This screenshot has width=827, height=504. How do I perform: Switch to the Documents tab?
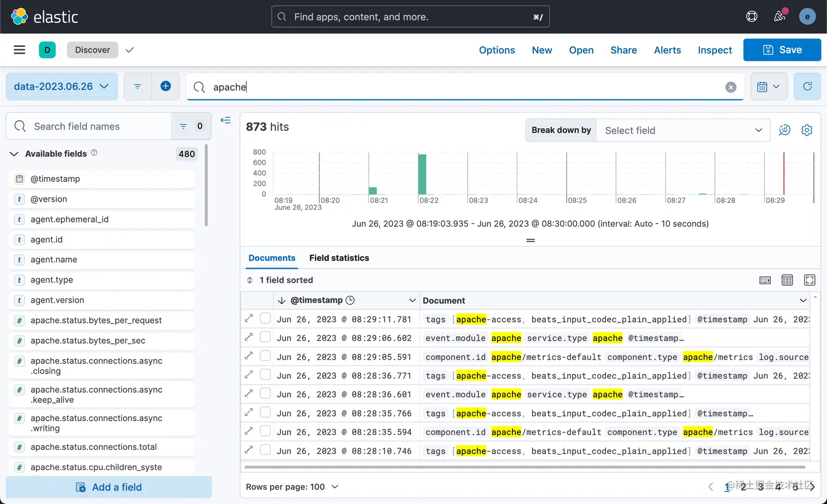pyautogui.click(x=272, y=258)
